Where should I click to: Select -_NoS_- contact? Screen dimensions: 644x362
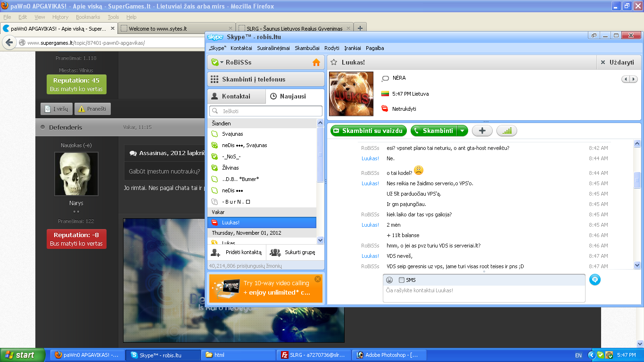[262, 156]
